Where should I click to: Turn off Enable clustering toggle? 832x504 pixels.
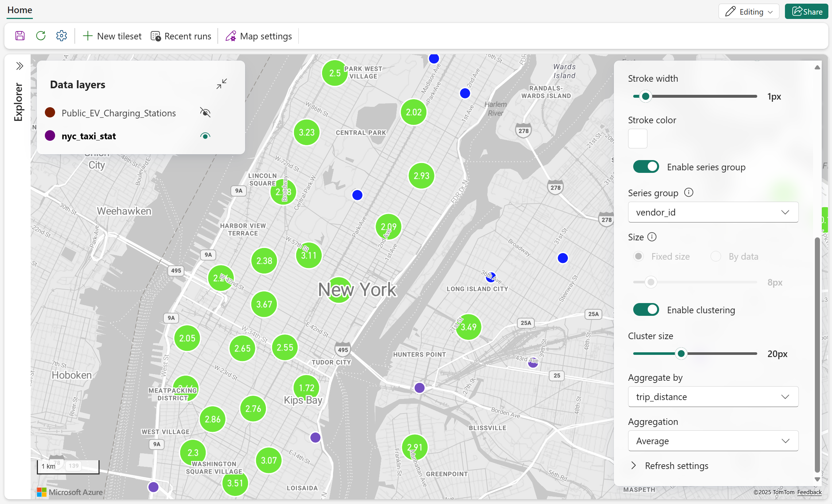coord(646,310)
